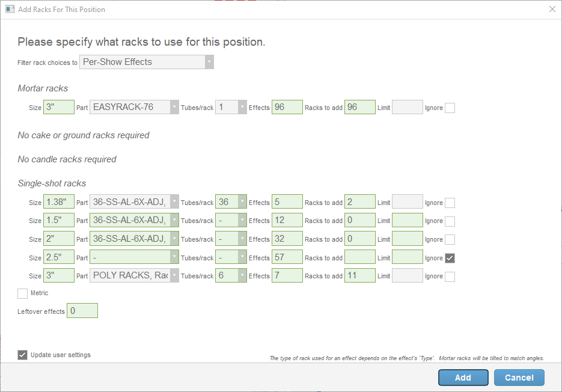Click the Limit field for 1.5" row

point(407,221)
